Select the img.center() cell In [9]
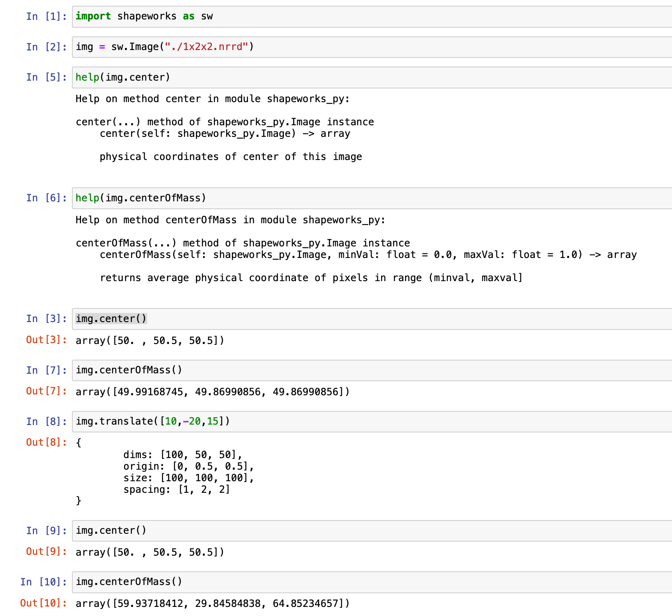Screen dimensions: 672x616 tap(110, 530)
